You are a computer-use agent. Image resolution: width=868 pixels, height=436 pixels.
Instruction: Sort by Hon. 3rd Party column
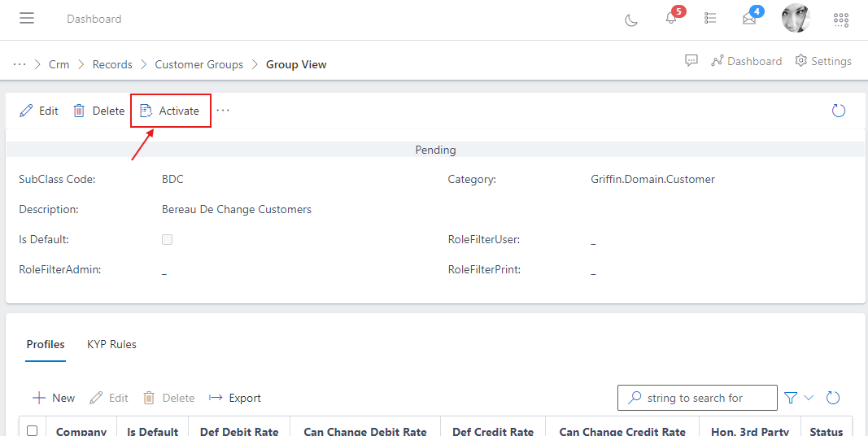click(749, 432)
